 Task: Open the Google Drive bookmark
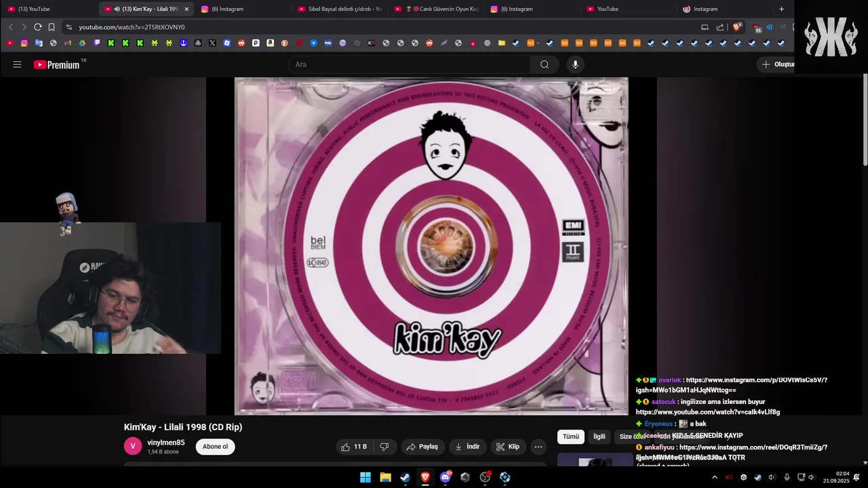click(x=82, y=43)
